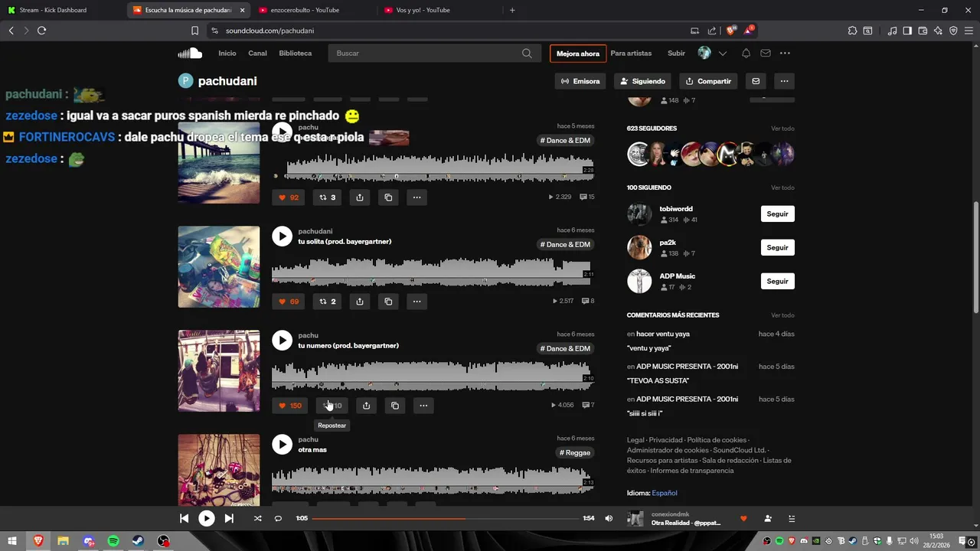
Task: Follow conexiondmk from the player bar
Action: click(x=768, y=518)
